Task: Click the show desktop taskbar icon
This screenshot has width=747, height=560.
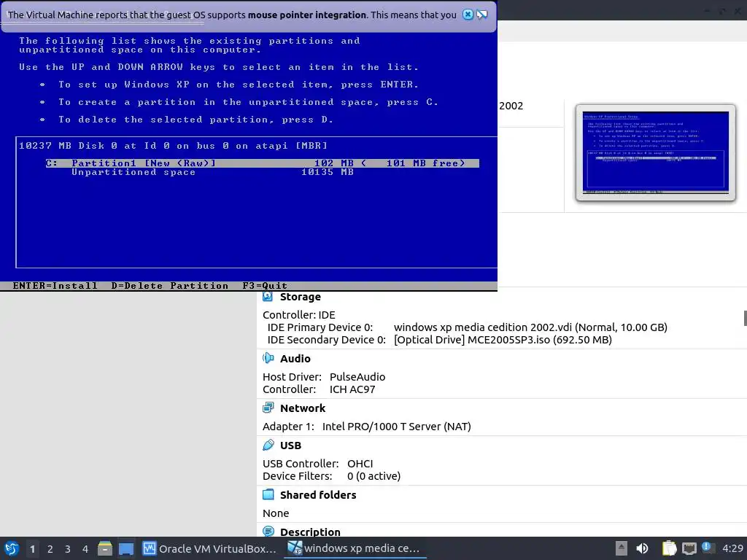Action: click(x=126, y=548)
